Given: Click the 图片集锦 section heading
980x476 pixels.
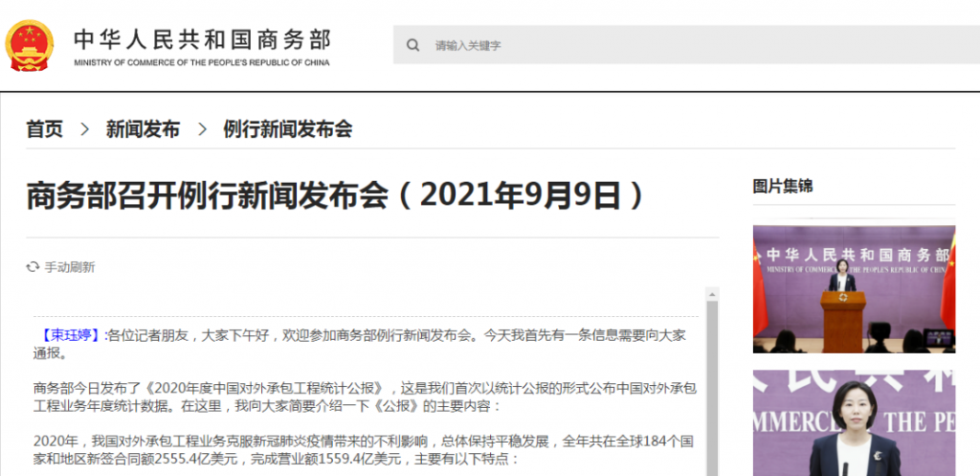Looking at the screenshot, I should pyautogui.click(x=783, y=187).
